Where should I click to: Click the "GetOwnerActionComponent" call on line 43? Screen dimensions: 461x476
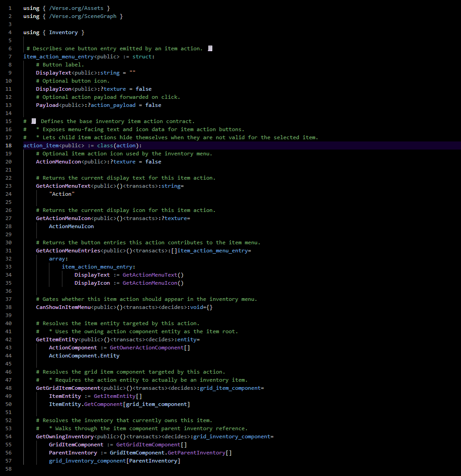pos(147,348)
